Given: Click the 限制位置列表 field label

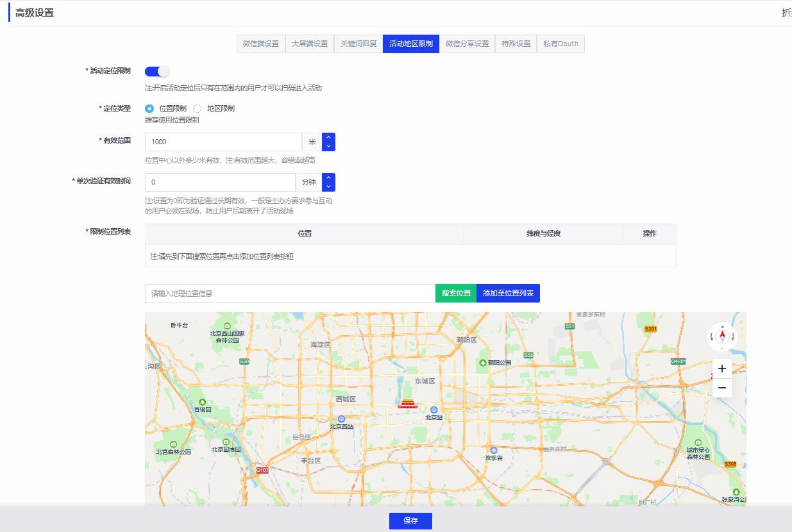Looking at the screenshot, I should pyautogui.click(x=110, y=231).
